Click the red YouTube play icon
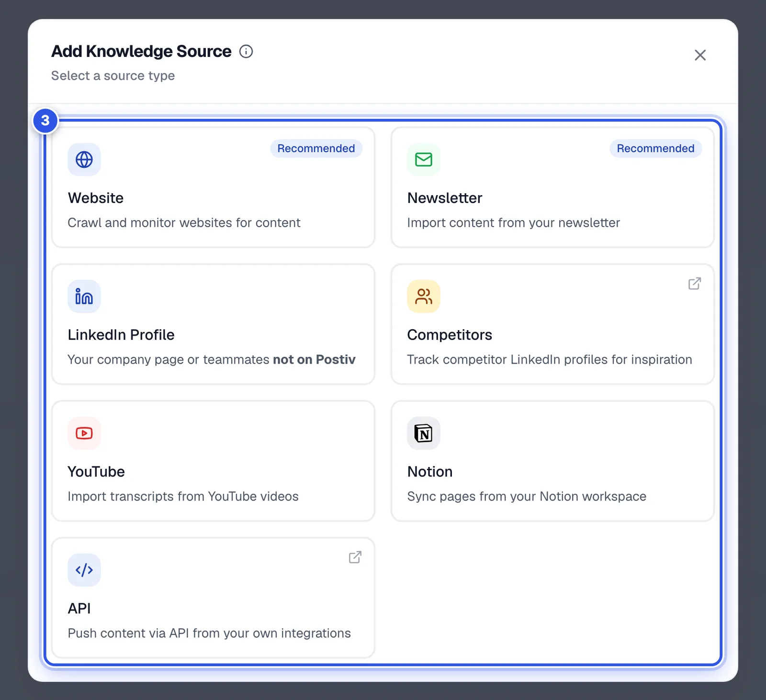This screenshot has width=766, height=700. [x=84, y=433]
